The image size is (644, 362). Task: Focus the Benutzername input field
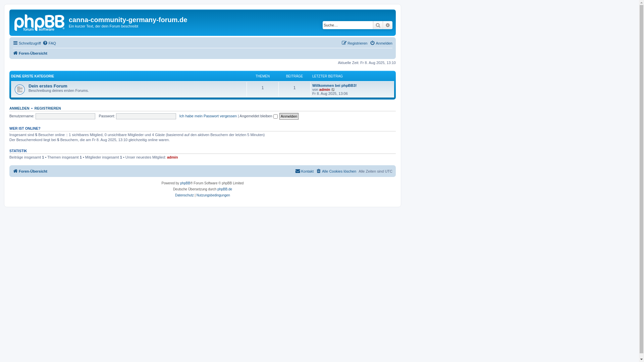65,116
